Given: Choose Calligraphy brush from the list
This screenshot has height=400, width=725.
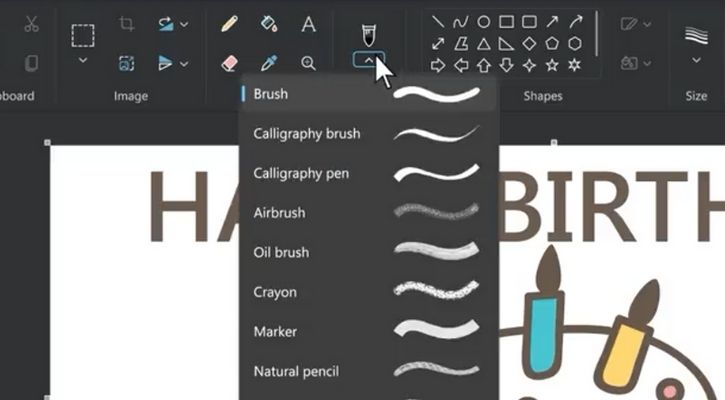Looking at the screenshot, I should [369, 133].
